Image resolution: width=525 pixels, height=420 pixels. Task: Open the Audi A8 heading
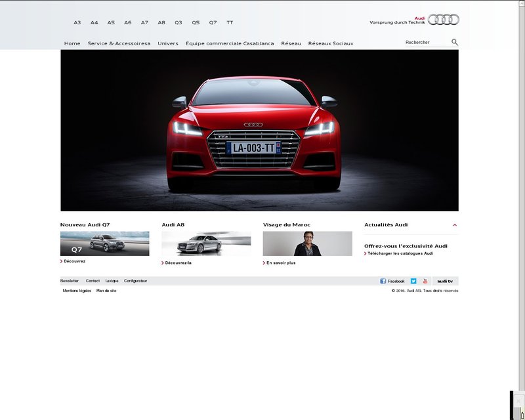(x=173, y=224)
